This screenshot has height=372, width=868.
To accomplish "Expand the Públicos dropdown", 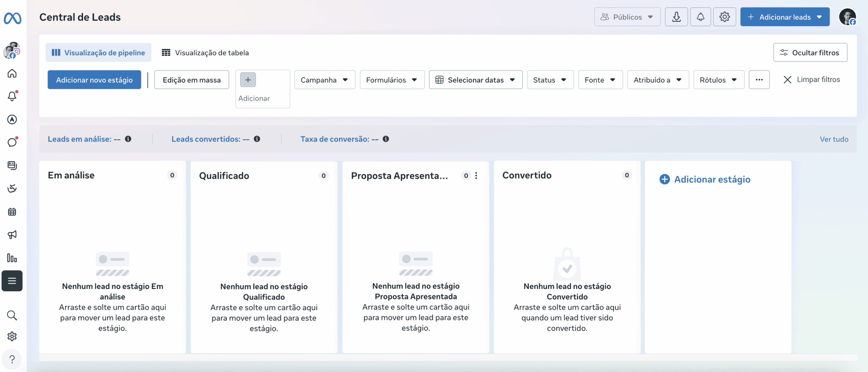I will point(627,17).
